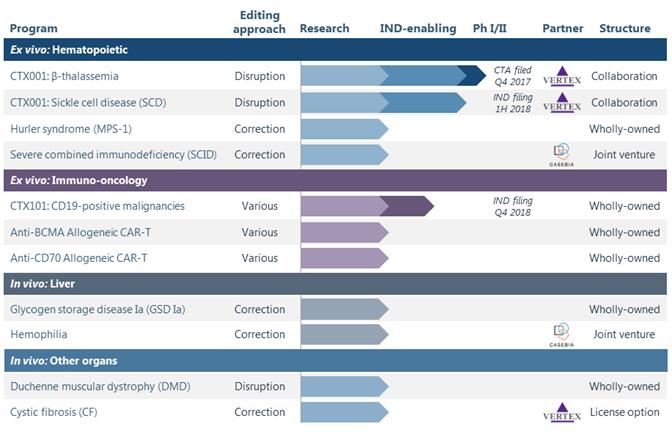
Task: Select the Partner column header
Action: (x=563, y=28)
